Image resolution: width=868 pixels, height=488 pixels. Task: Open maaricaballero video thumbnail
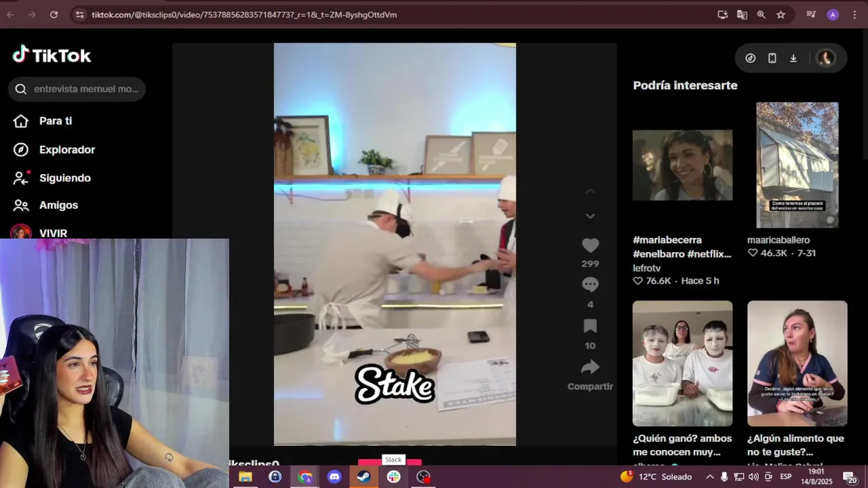click(x=797, y=165)
